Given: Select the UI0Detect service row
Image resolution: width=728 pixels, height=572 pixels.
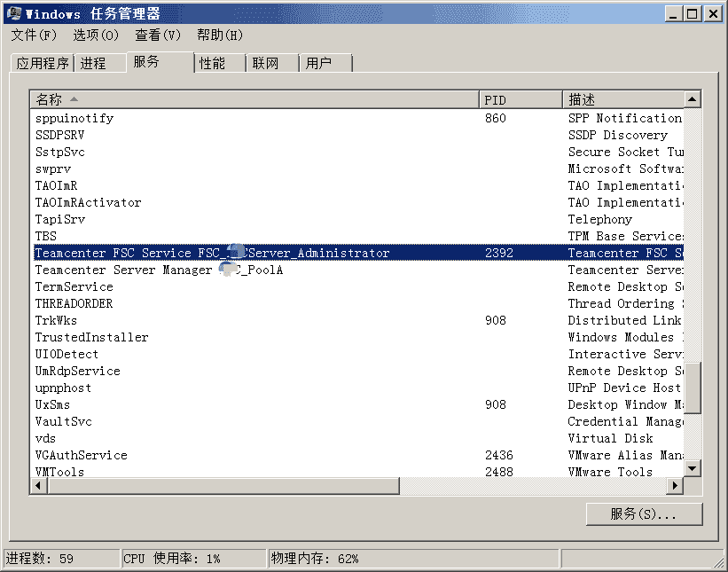Looking at the screenshot, I should click(x=357, y=354).
